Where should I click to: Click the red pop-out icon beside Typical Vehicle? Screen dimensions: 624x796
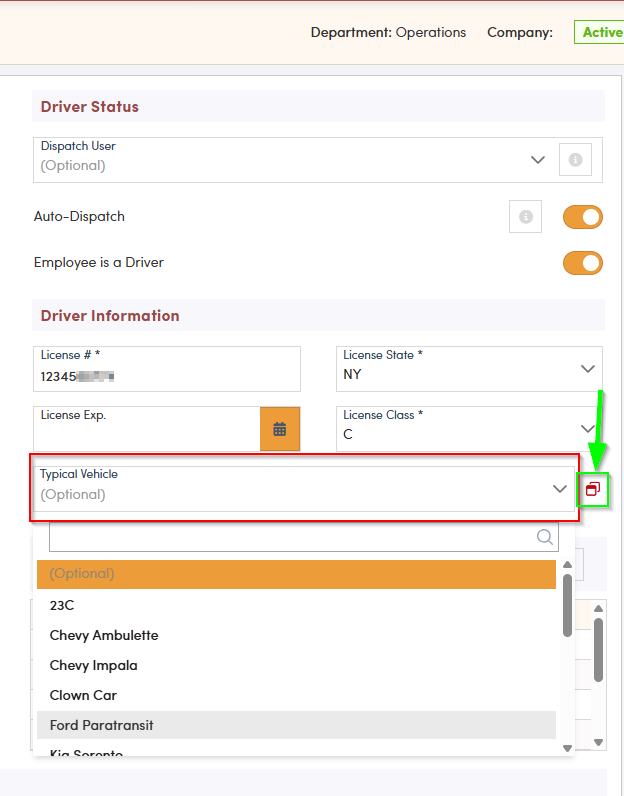tap(593, 489)
